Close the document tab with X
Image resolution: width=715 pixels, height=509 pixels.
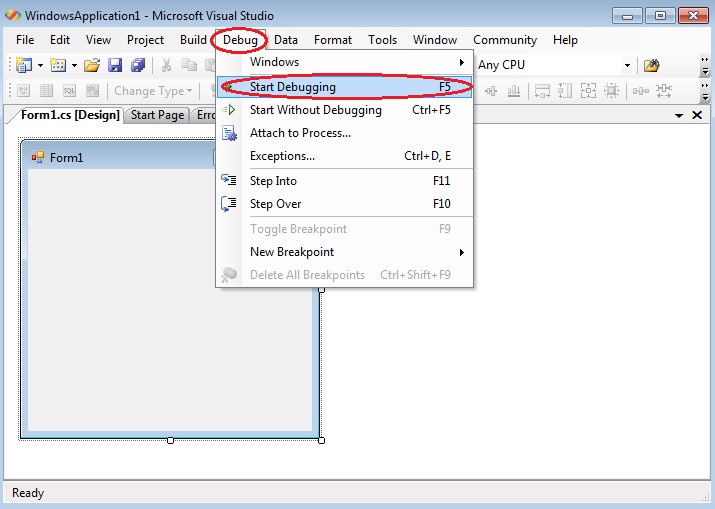[697, 115]
